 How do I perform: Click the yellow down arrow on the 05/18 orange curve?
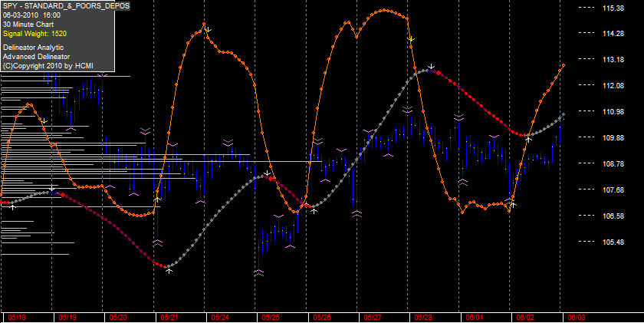pyautogui.click(x=44, y=121)
